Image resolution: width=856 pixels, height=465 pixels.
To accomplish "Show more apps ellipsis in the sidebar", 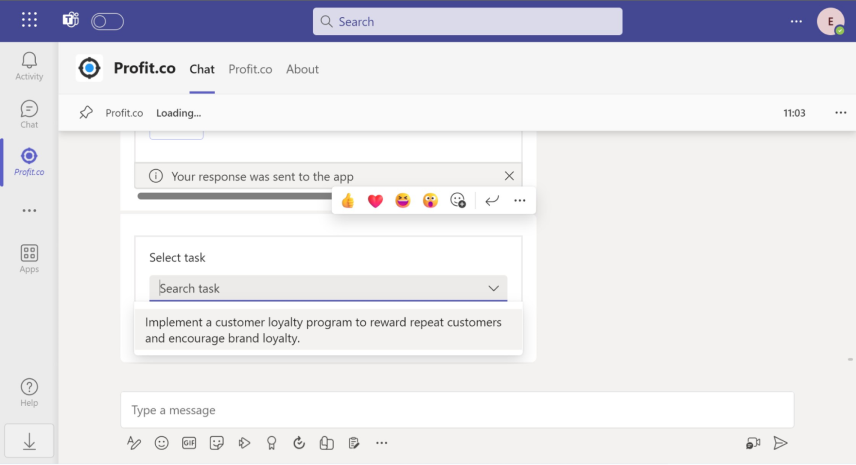I will coord(29,211).
